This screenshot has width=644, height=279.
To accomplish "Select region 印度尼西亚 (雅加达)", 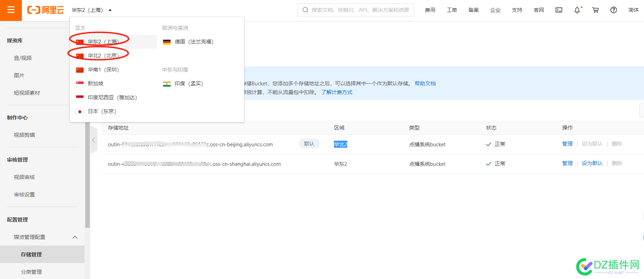I will [113, 98].
